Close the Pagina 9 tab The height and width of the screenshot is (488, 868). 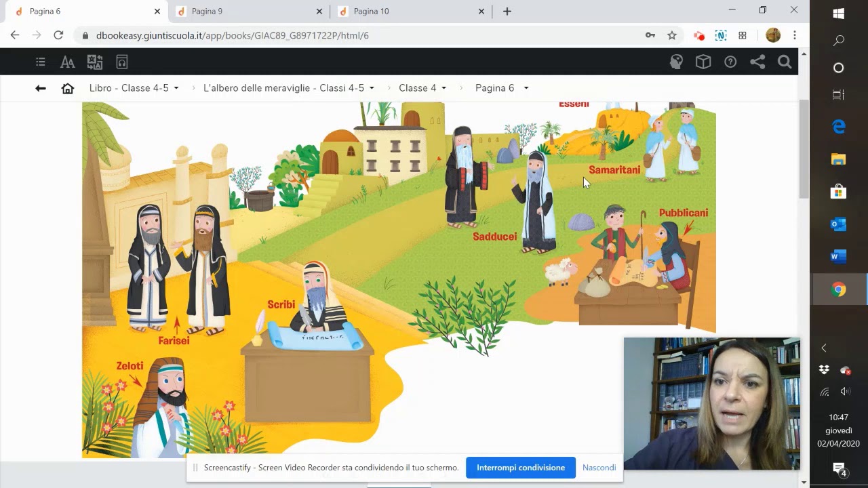tap(319, 12)
